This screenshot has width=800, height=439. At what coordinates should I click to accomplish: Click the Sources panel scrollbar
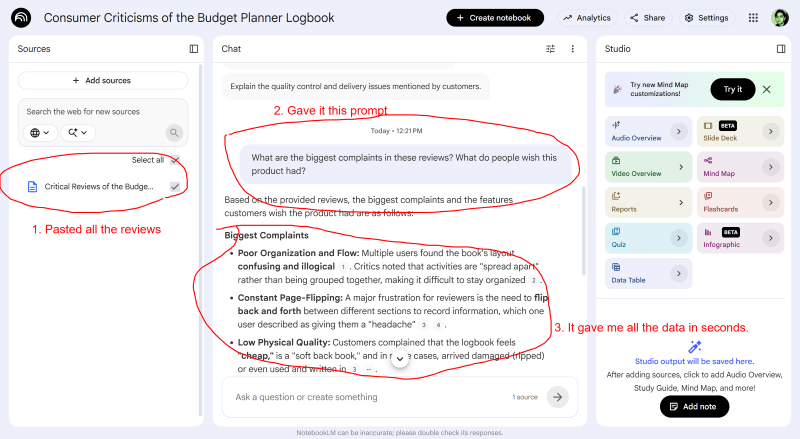click(200, 240)
